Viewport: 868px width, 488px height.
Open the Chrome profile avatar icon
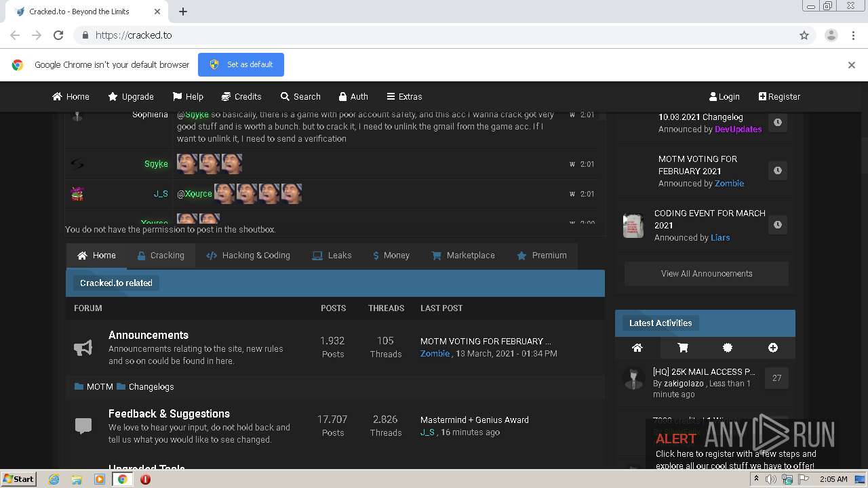[x=831, y=35]
